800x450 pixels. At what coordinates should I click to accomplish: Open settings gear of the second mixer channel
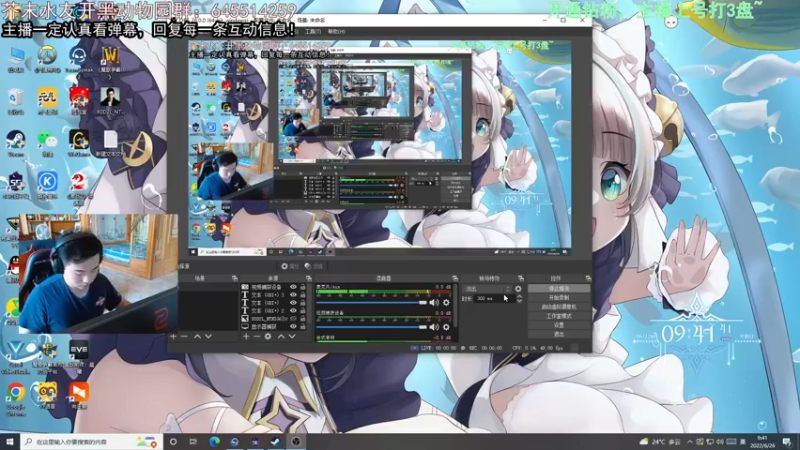coord(446,327)
